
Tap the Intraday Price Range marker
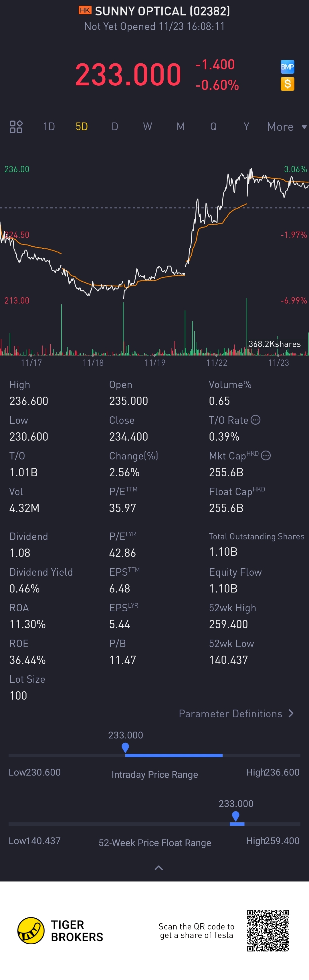click(x=125, y=748)
